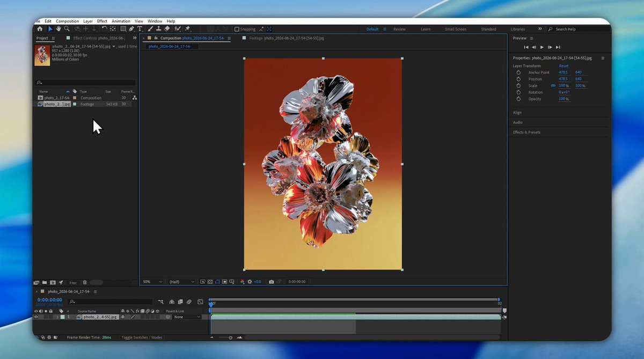Select the Eraser tool
Image resolution: width=644 pixels, height=359 pixels.
click(x=167, y=29)
